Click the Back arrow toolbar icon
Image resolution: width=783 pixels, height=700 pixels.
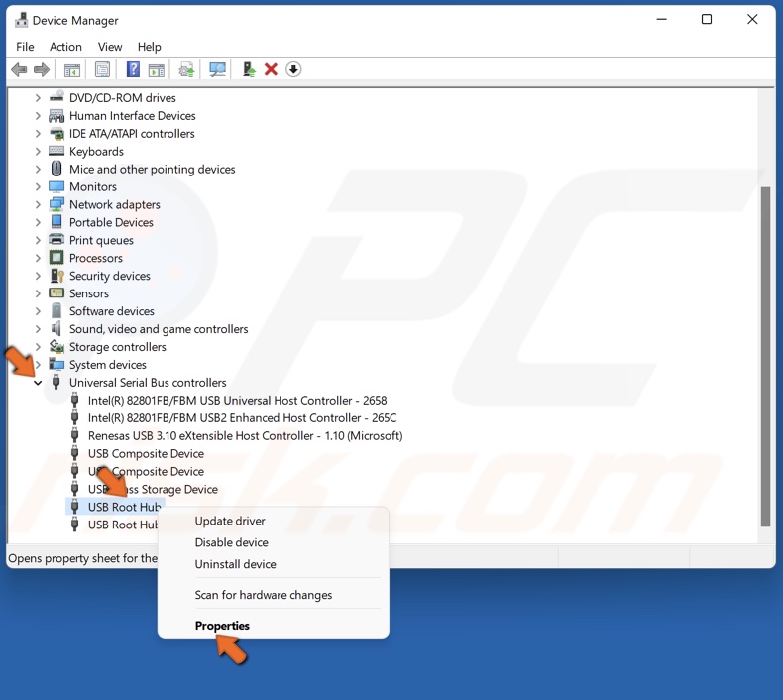pyautogui.click(x=19, y=69)
